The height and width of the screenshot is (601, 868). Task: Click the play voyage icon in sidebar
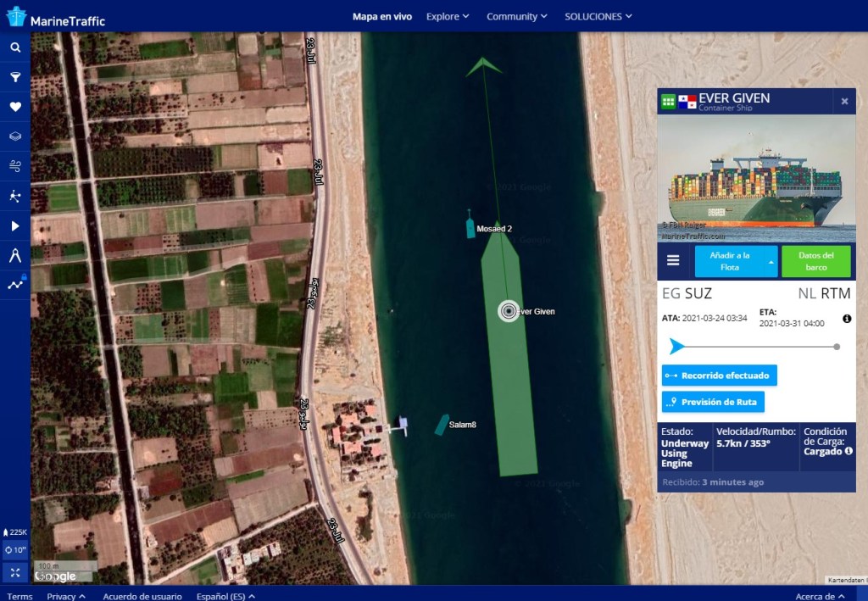click(15, 226)
